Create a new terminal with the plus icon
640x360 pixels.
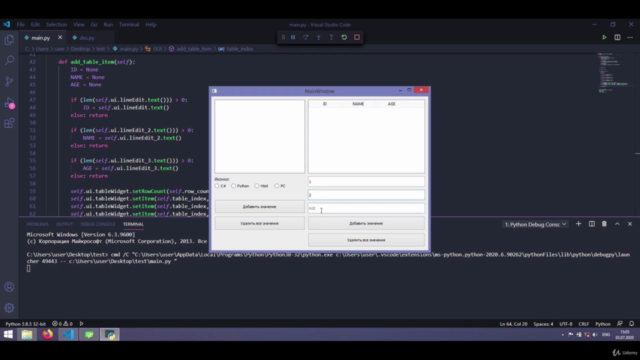(x=578, y=224)
